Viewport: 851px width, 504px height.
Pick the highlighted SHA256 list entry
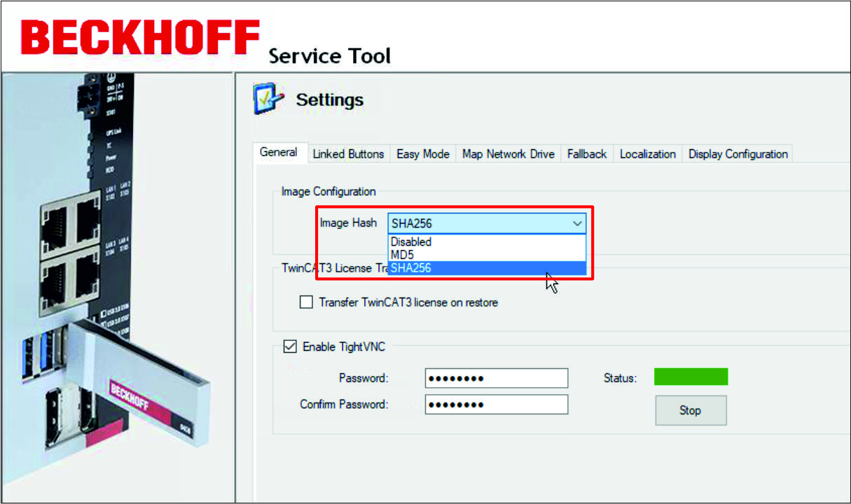(486, 267)
